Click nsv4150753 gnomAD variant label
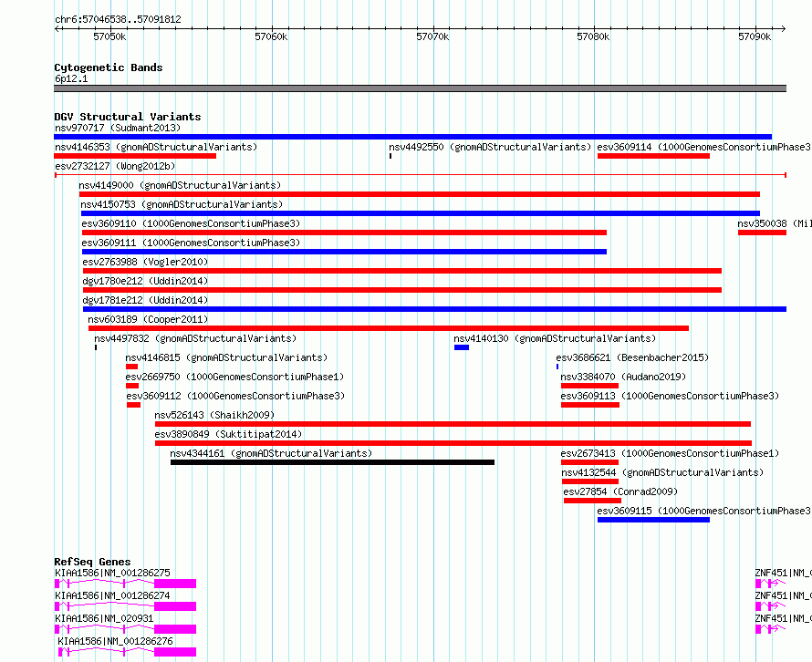The height and width of the screenshot is (662, 812). click(182, 204)
